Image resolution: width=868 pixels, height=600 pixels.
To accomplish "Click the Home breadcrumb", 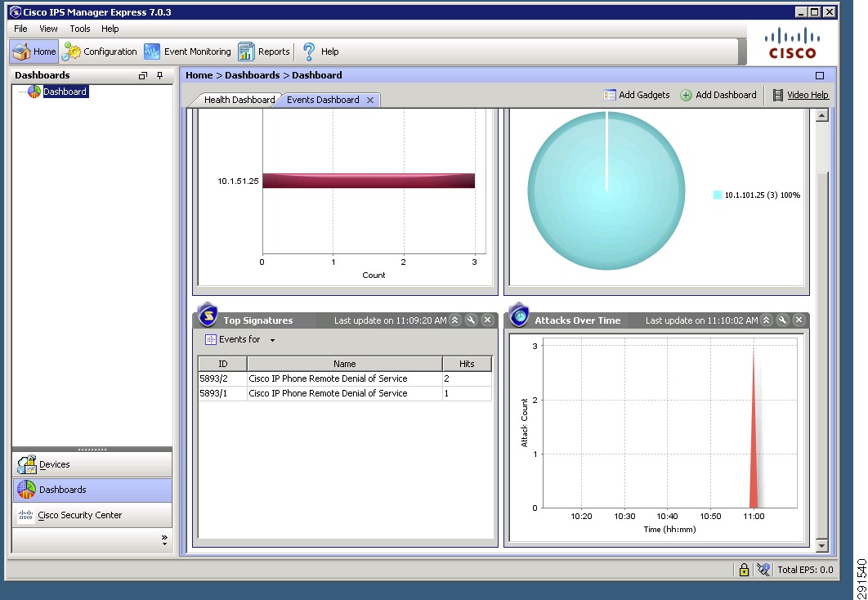I will click(x=199, y=75).
